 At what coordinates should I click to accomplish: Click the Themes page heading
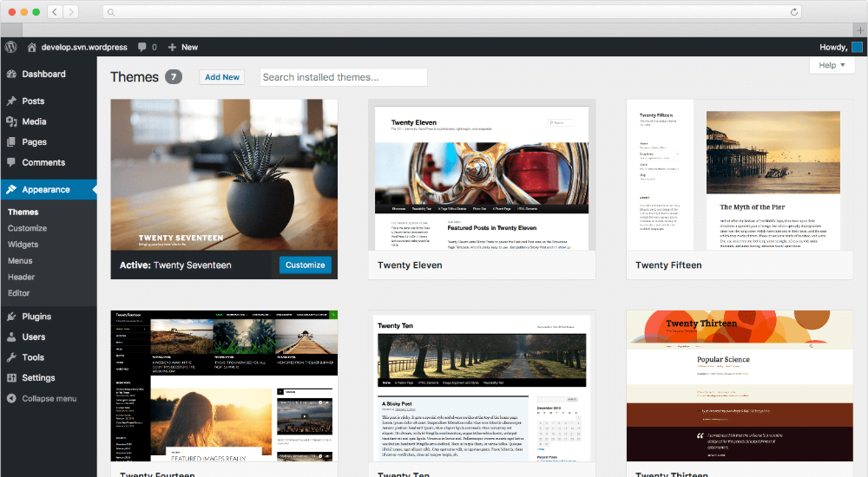coord(135,77)
